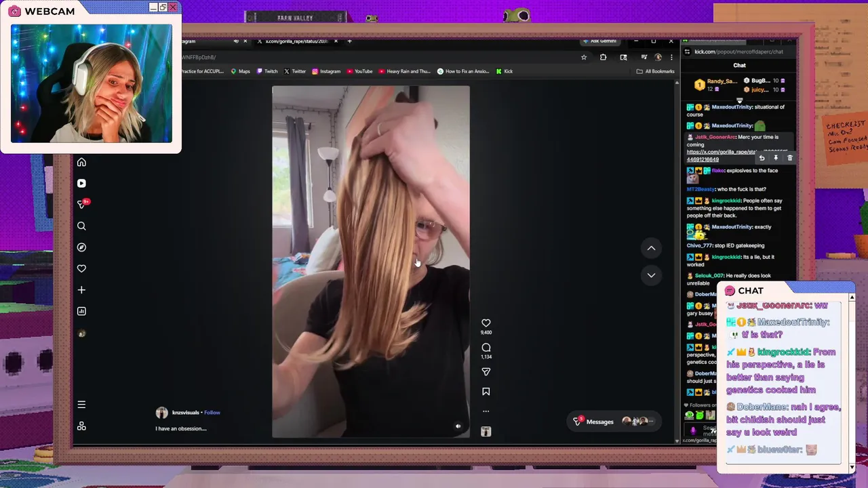Open Instagram Home in the sidebar

click(x=81, y=162)
